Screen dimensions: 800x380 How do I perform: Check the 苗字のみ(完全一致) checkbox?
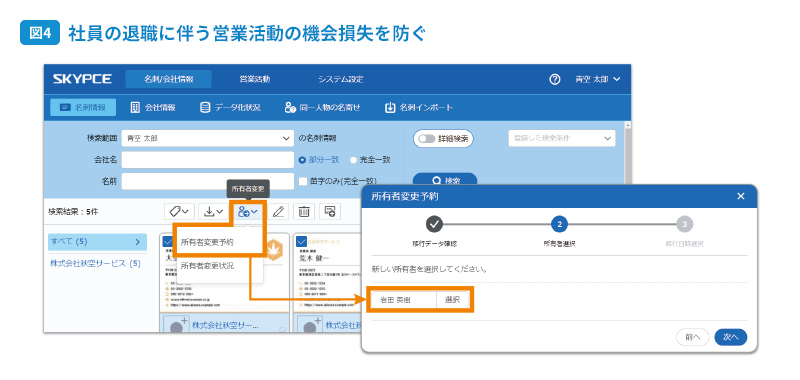point(303,181)
